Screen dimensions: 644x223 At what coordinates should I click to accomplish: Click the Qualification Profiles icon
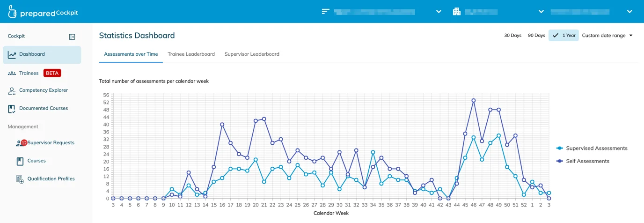20,179
